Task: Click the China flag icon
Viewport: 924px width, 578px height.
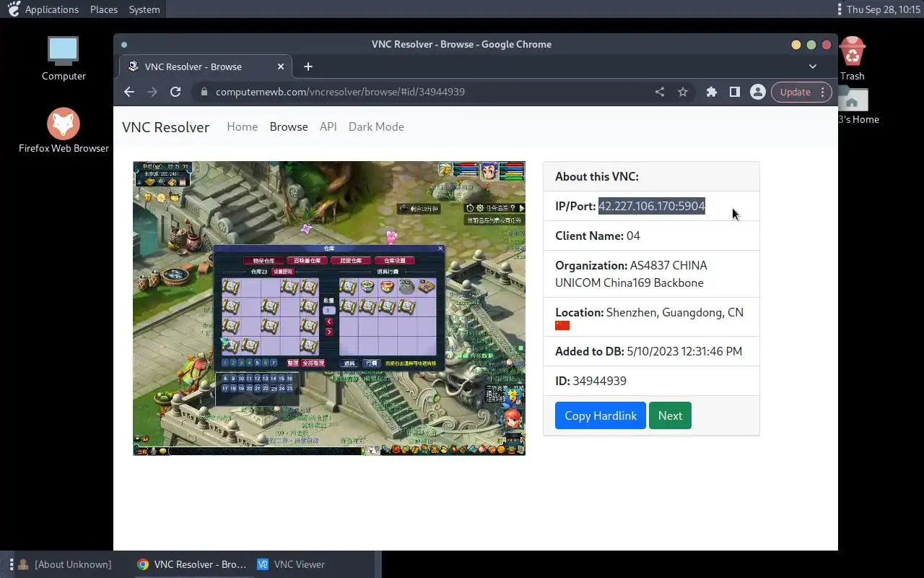Action: click(562, 326)
